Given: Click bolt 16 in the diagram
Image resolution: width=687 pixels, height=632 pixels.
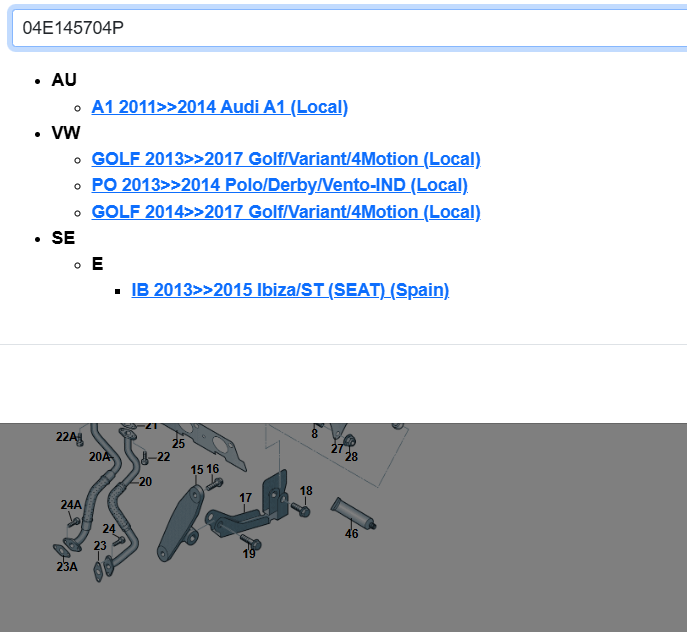Looking at the screenshot, I should click(x=215, y=485).
